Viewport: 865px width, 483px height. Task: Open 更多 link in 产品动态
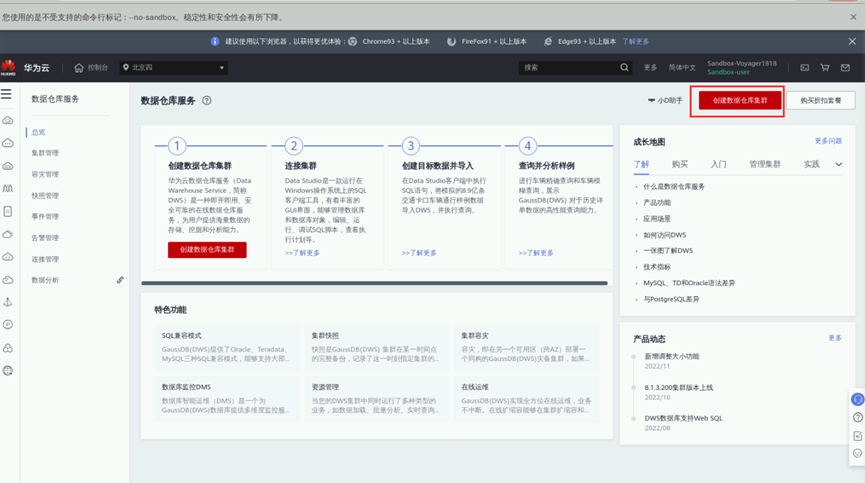point(835,338)
